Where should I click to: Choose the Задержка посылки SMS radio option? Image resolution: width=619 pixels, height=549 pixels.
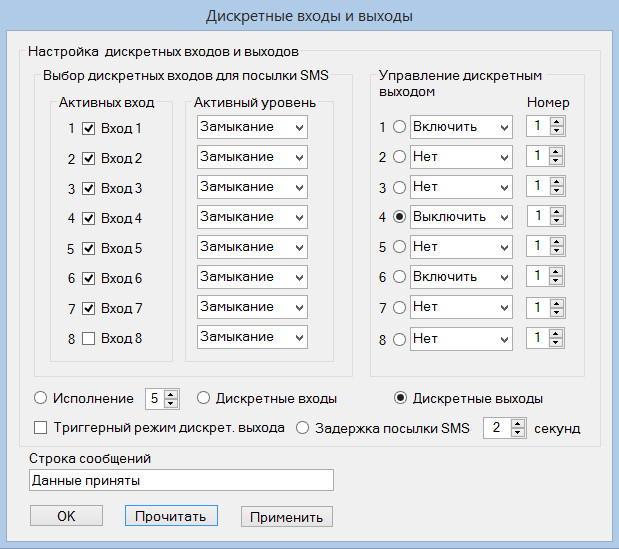pos(302,428)
